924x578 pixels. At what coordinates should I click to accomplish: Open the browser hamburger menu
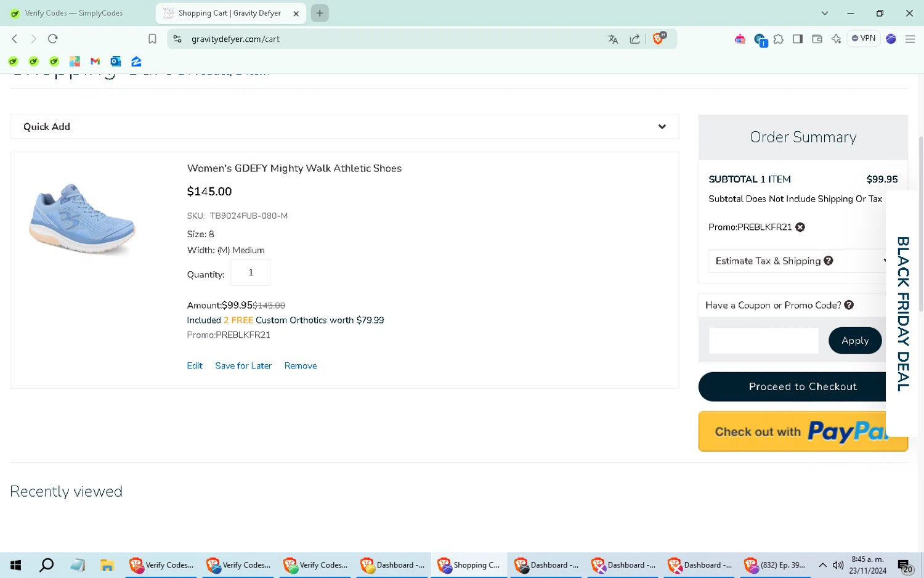910,39
